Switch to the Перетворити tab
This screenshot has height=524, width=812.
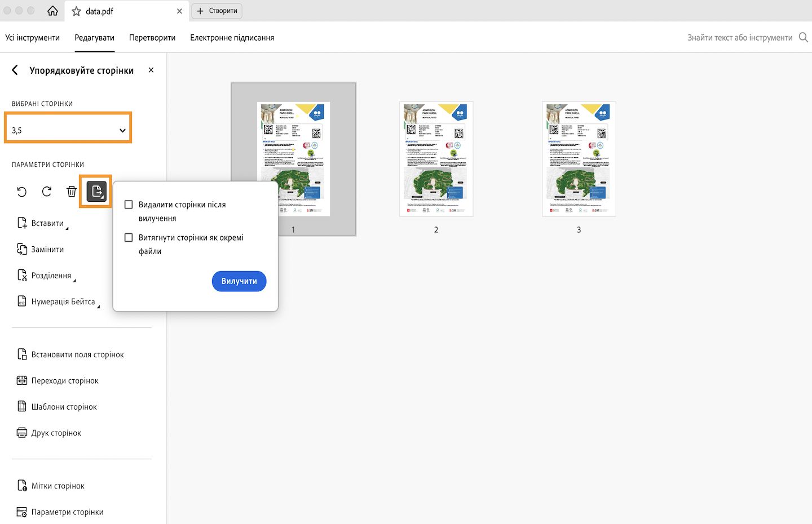pos(152,37)
